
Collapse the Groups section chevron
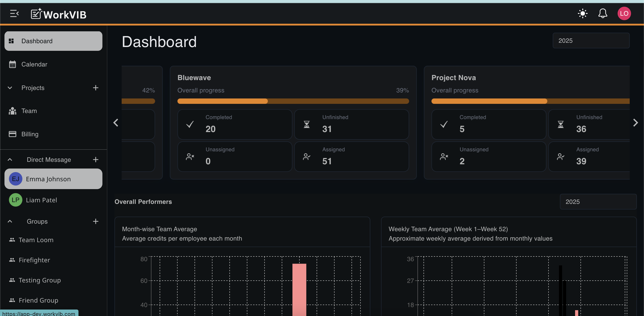[10, 221]
